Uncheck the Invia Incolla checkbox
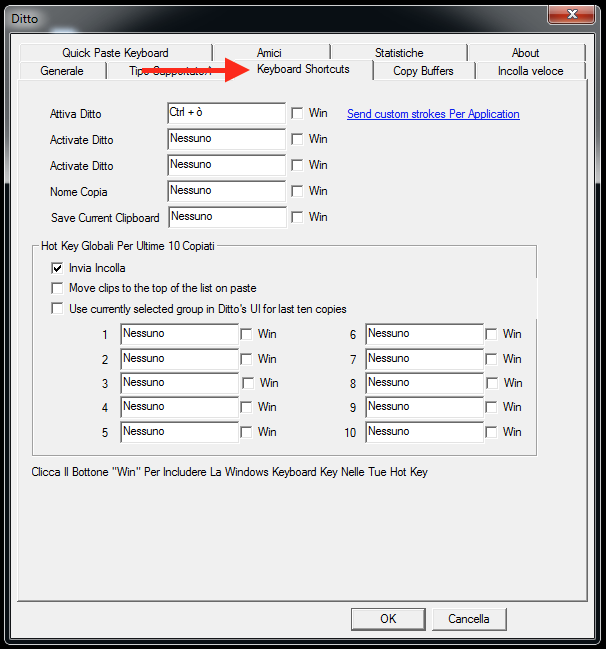This screenshot has width=606, height=649. coord(57,268)
